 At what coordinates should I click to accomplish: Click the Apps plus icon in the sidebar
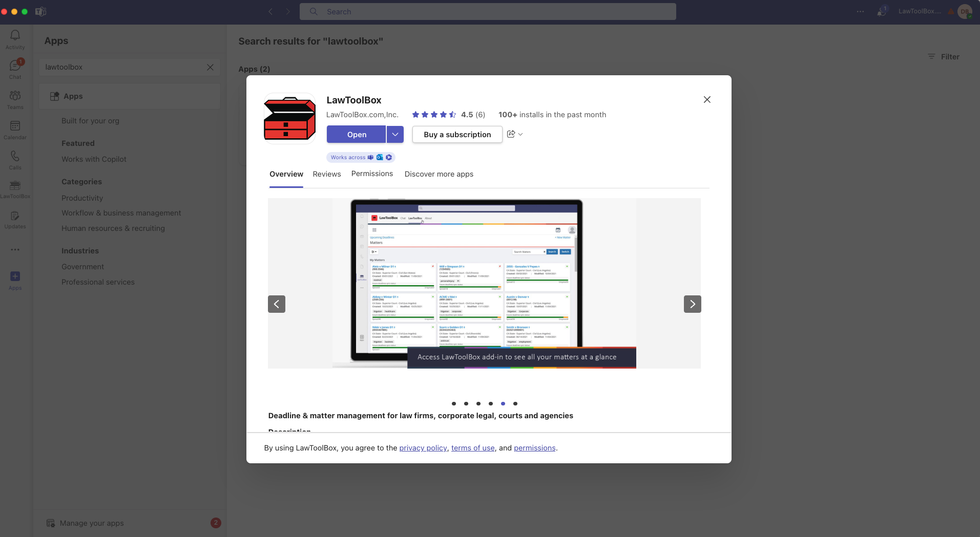pos(15,276)
